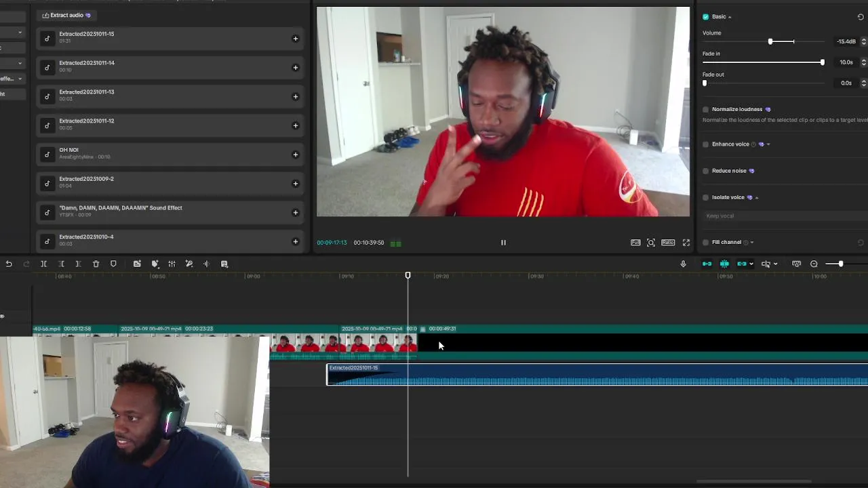The height and width of the screenshot is (488, 868).
Task: Click the Fade in slider handle
Action: pyautogui.click(x=823, y=62)
